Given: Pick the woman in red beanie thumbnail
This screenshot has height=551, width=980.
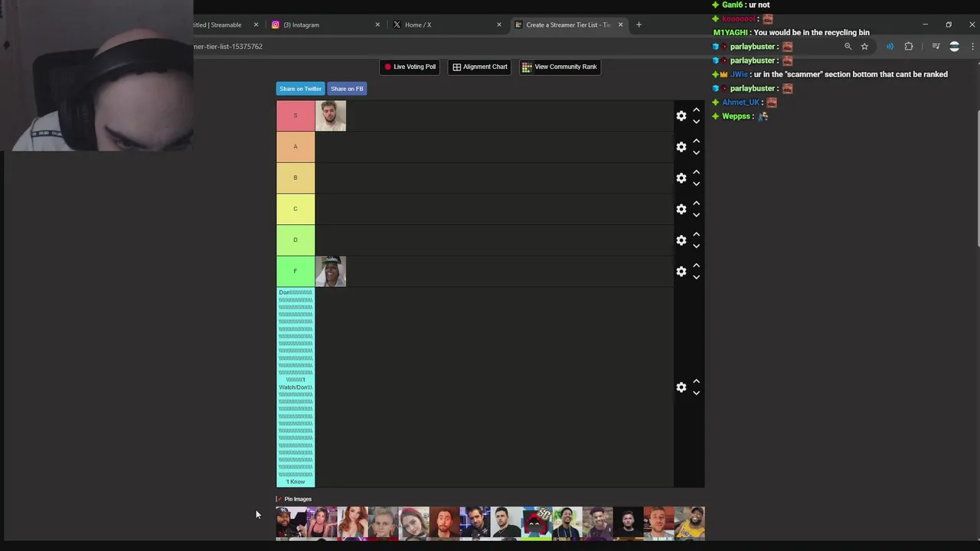Looking at the screenshot, I should pyautogui.click(x=414, y=522).
